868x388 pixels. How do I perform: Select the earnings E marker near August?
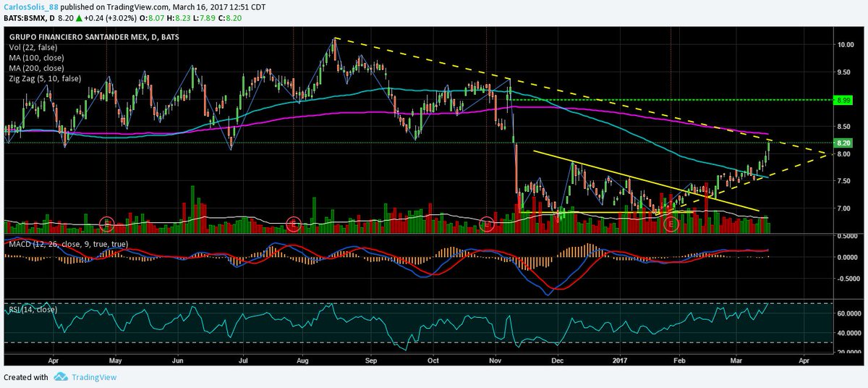click(294, 224)
